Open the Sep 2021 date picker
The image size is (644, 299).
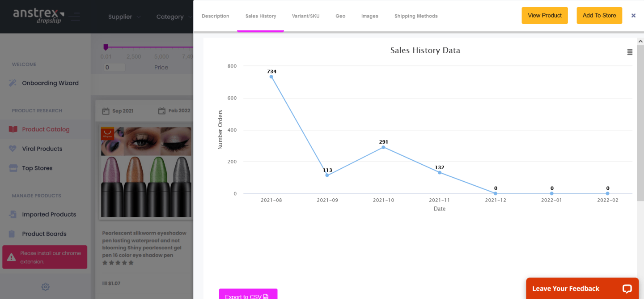(118, 111)
